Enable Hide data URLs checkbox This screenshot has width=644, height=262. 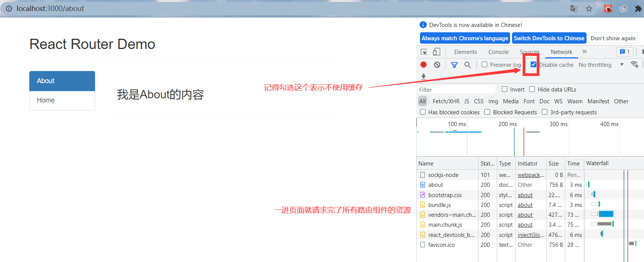click(532, 89)
